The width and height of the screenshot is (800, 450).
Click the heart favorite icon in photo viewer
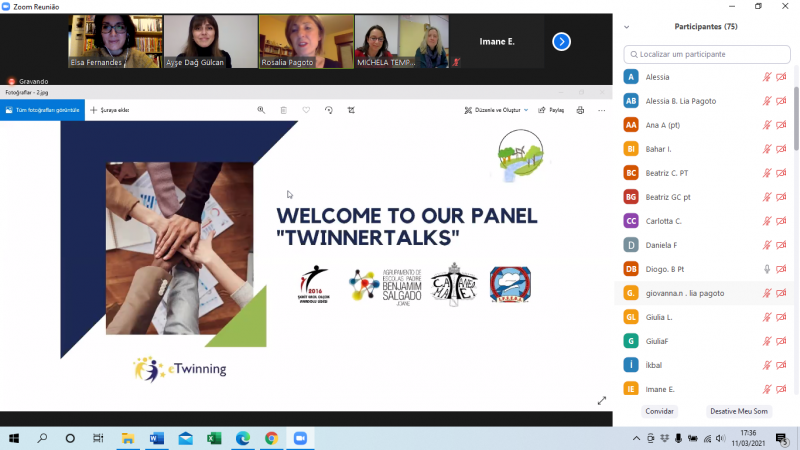pyautogui.click(x=306, y=110)
